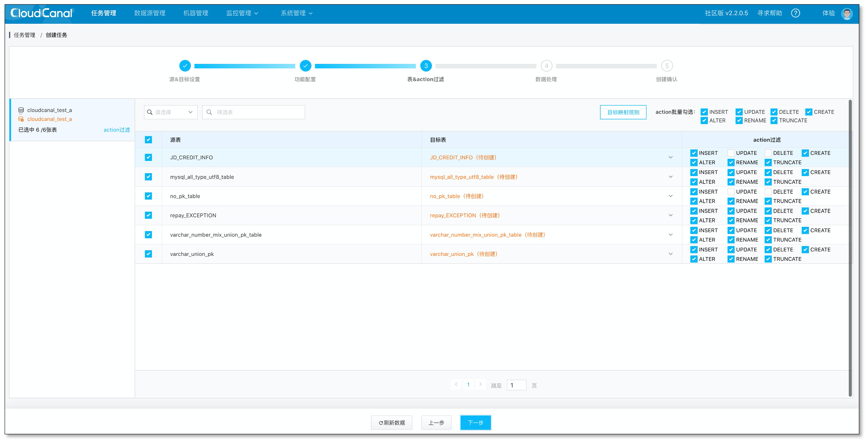Uncheck the no_pk_table row checkbox

(148, 196)
